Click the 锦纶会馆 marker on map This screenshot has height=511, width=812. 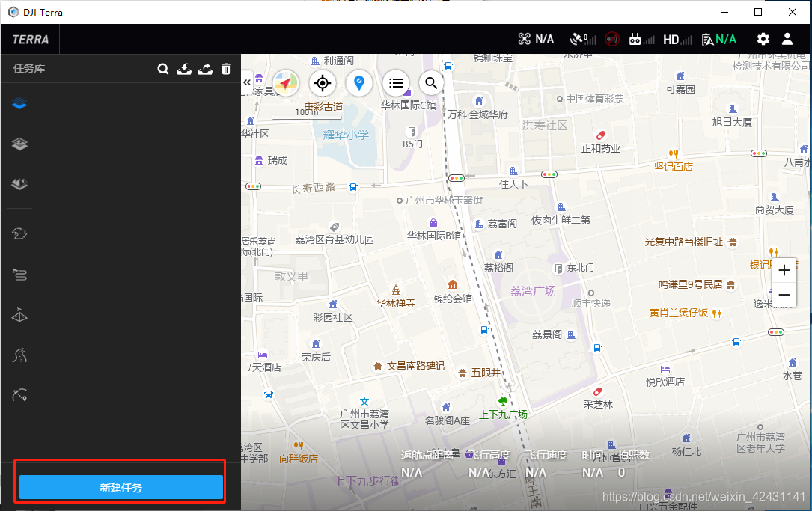[x=453, y=284]
